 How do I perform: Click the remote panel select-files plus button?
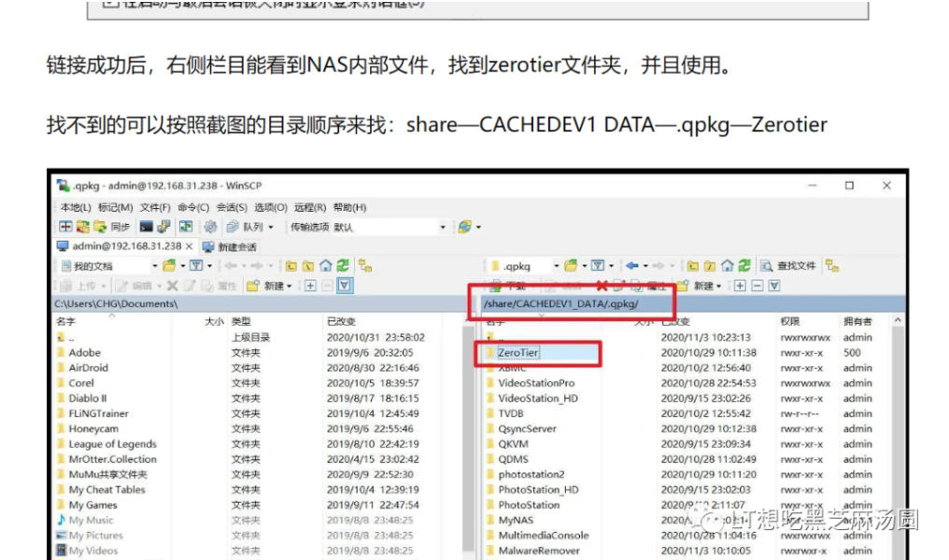point(740,286)
